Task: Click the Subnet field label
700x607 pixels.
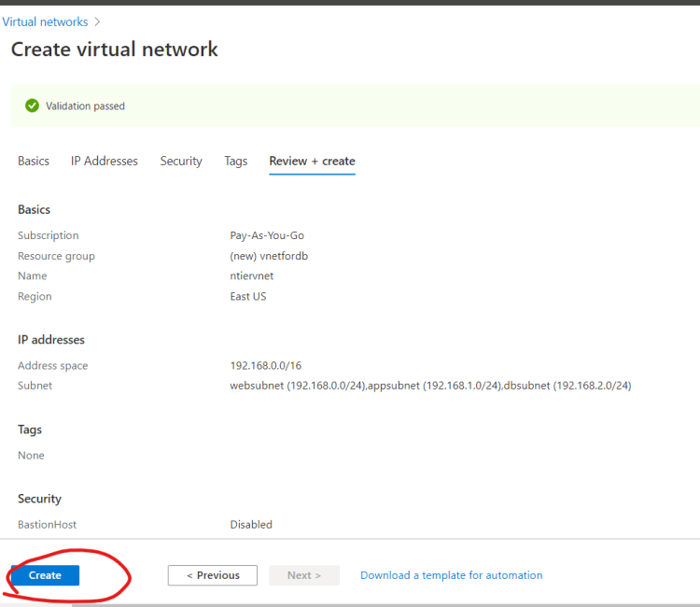Action: point(35,386)
